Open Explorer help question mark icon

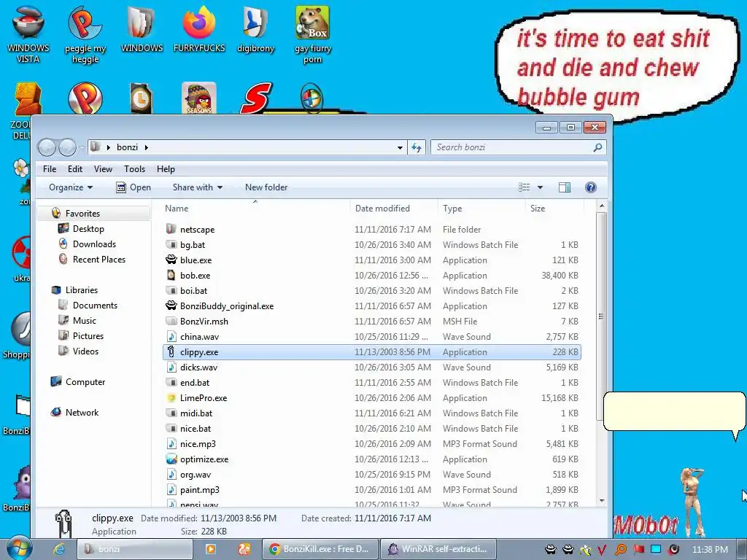click(591, 187)
